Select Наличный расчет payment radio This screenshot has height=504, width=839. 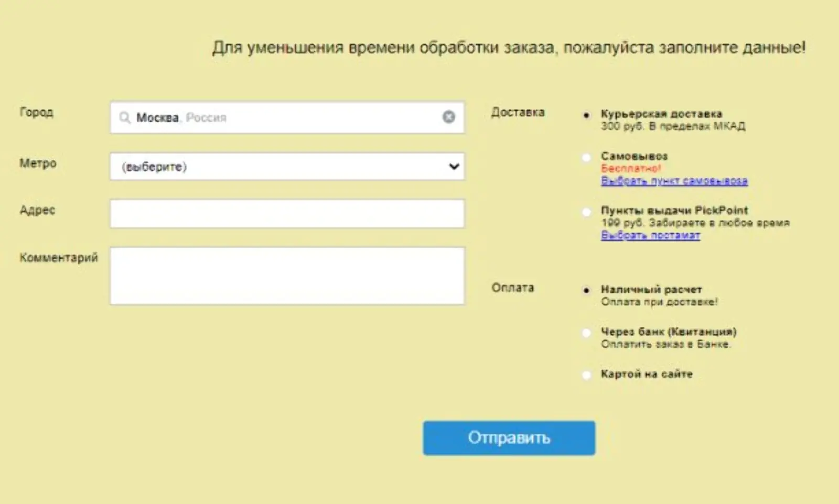[586, 290]
